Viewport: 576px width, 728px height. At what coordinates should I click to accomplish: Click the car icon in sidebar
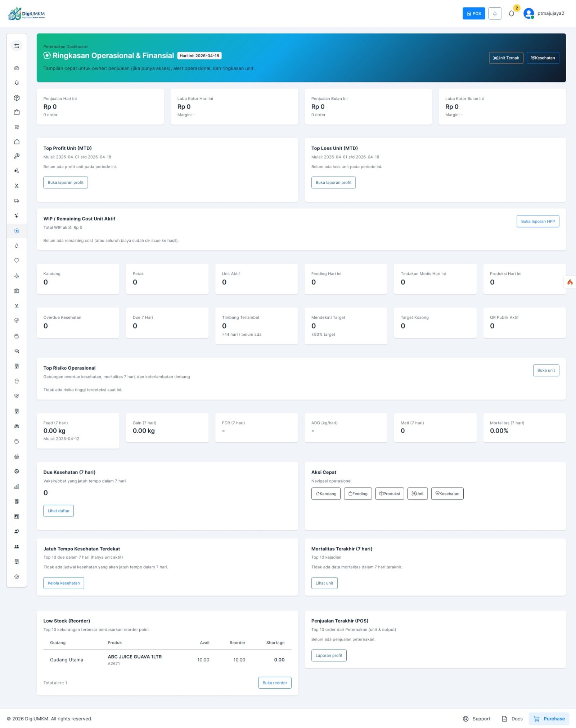tap(17, 426)
